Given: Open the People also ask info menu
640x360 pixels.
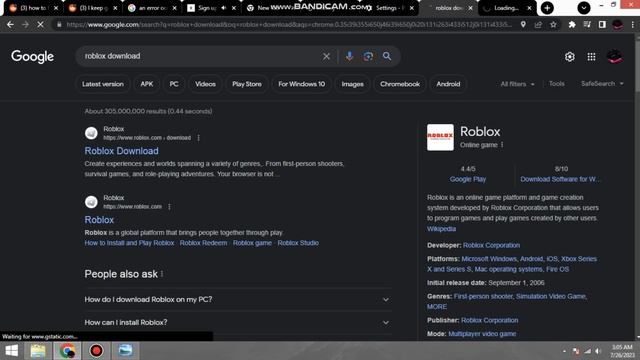Looking at the screenshot, I should (162, 274).
